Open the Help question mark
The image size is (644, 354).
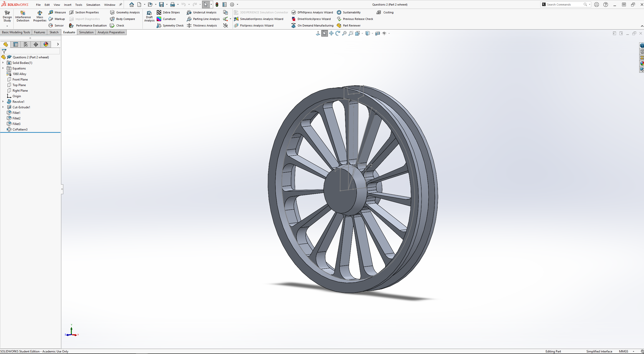click(606, 5)
